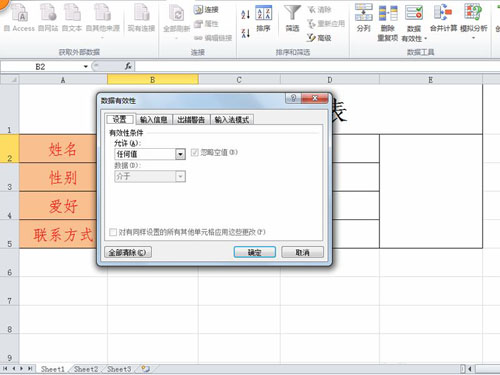
Task: Click the 全部清除 (Clear All) button
Action: click(128, 252)
